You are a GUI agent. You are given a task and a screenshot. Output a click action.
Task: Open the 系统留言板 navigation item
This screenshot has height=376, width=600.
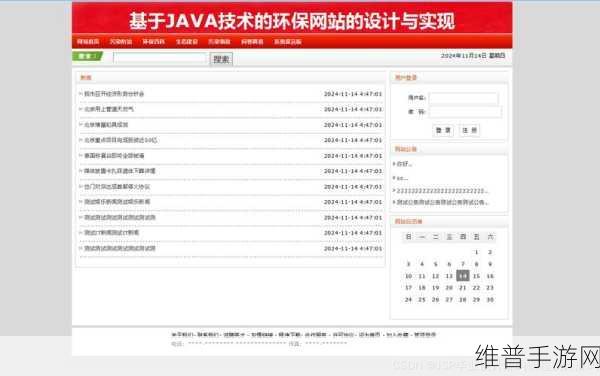(x=287, y=42)
